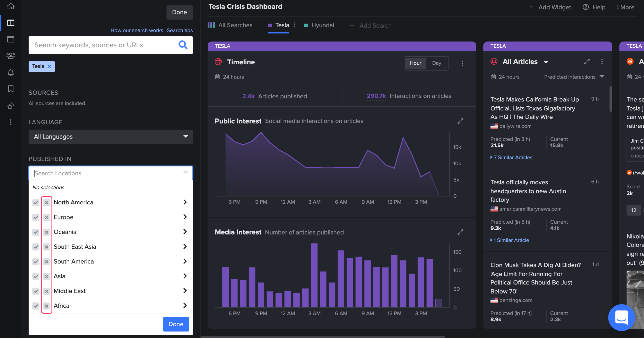Click the All Articles globe icon

(494, 62)
